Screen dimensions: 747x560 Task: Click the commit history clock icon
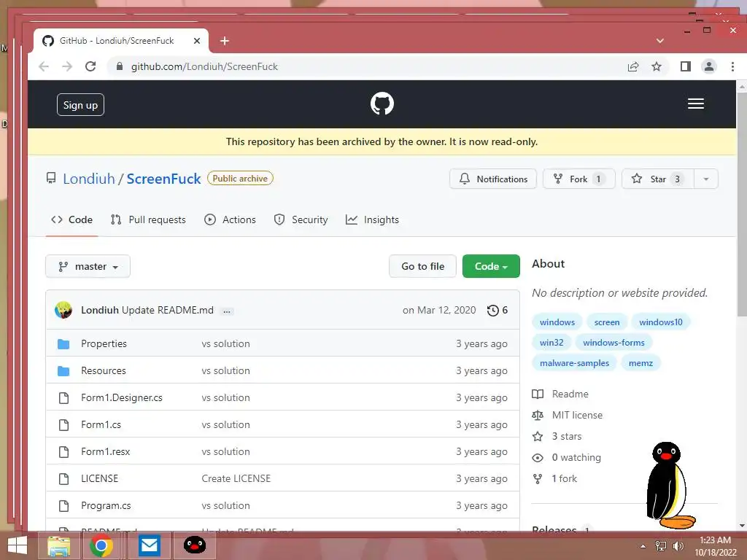[x=493, y=311]
